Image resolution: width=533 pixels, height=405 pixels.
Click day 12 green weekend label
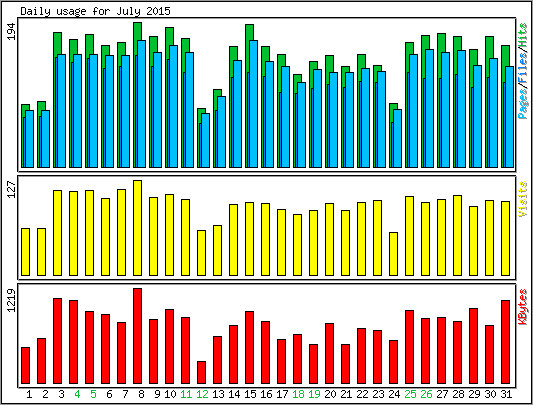pos(202,394)
